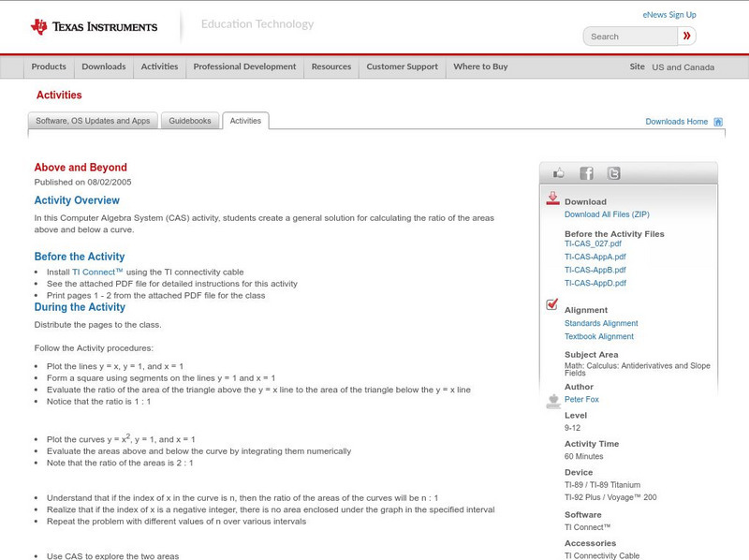Click the TI Connectivity Cable accessory text

(x=602, y=555)
